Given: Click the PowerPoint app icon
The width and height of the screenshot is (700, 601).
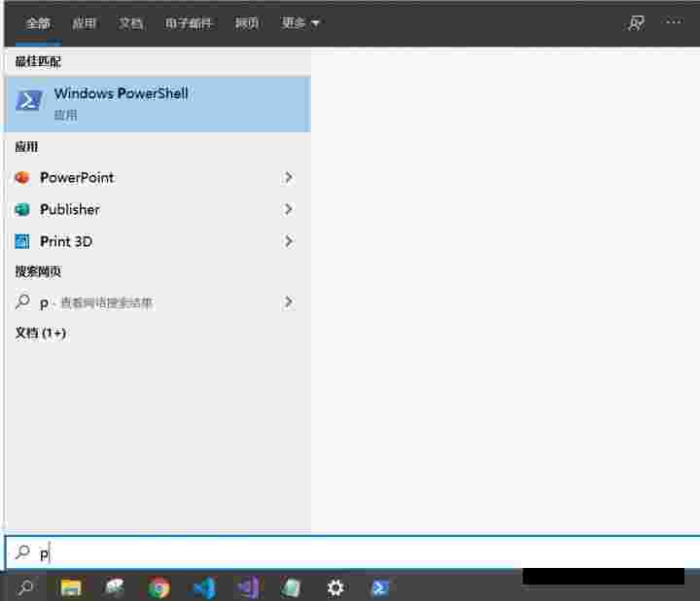Looking at the screenshot, I should [x=22, y=178].
